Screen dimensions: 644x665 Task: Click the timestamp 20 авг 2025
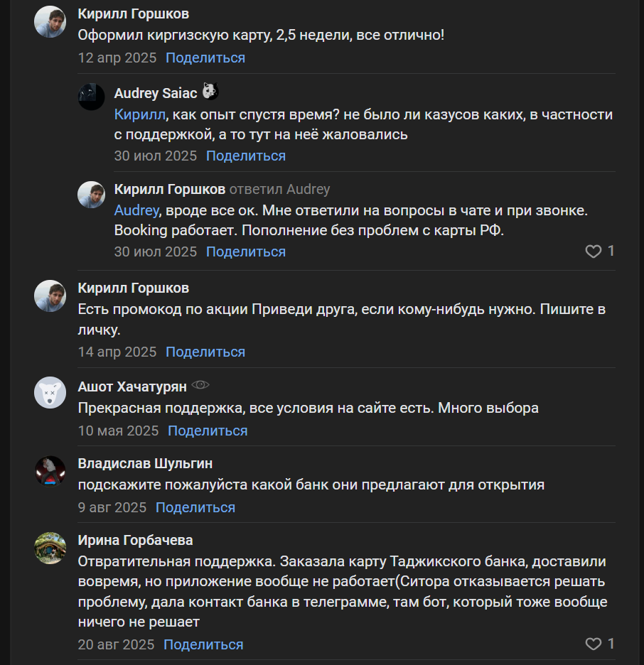point(118,644)
